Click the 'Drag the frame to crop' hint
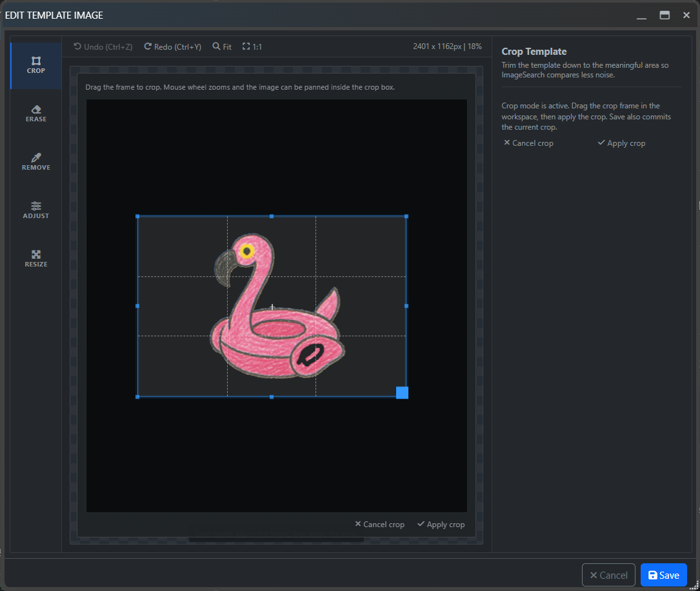This screenshot has height=591, width=700. [x=240, y=87]
